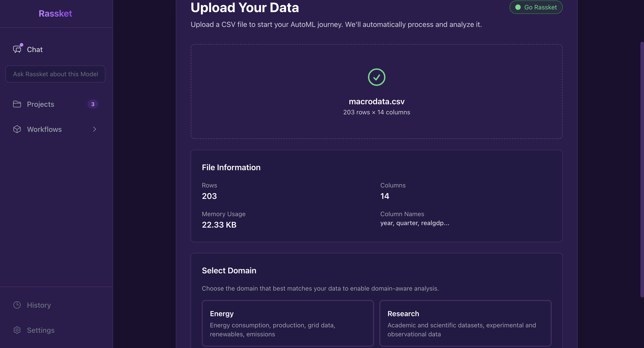Open Settings using the gear icon
Screen dimensions: 644x348
17,330
